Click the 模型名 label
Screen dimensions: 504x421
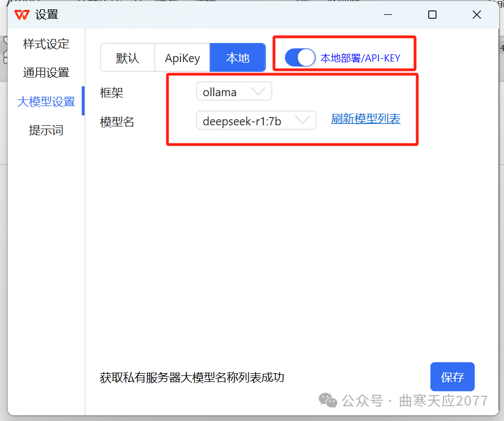coord(117,122)
